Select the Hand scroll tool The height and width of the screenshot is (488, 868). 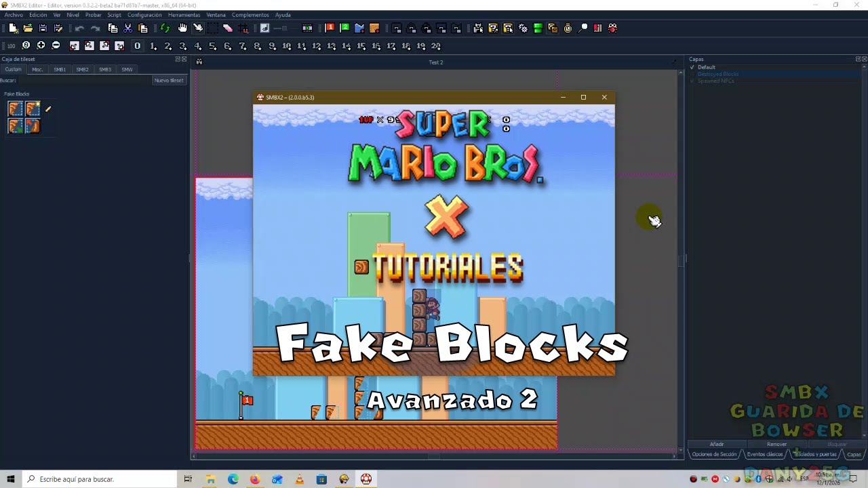[182, 28]
